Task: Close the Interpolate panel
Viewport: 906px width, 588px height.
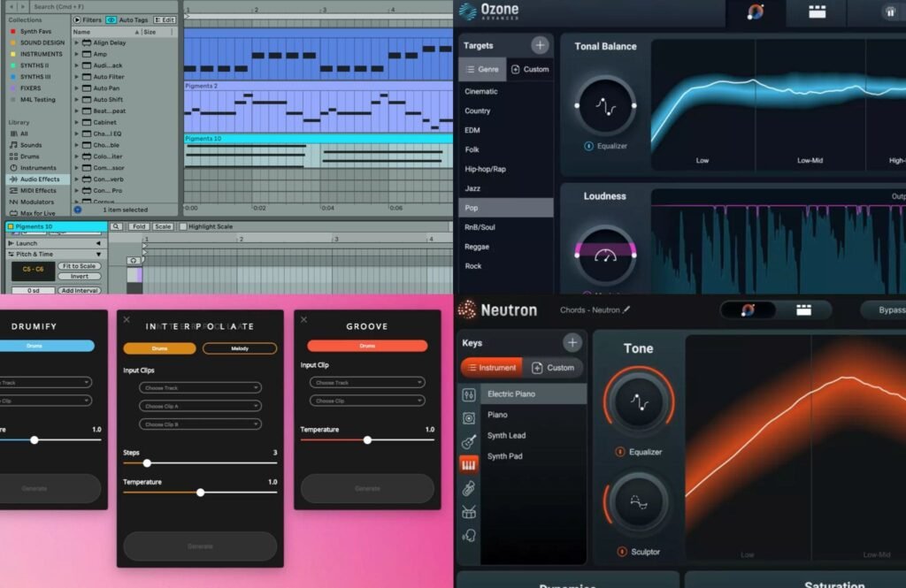Action: point(127,319)
